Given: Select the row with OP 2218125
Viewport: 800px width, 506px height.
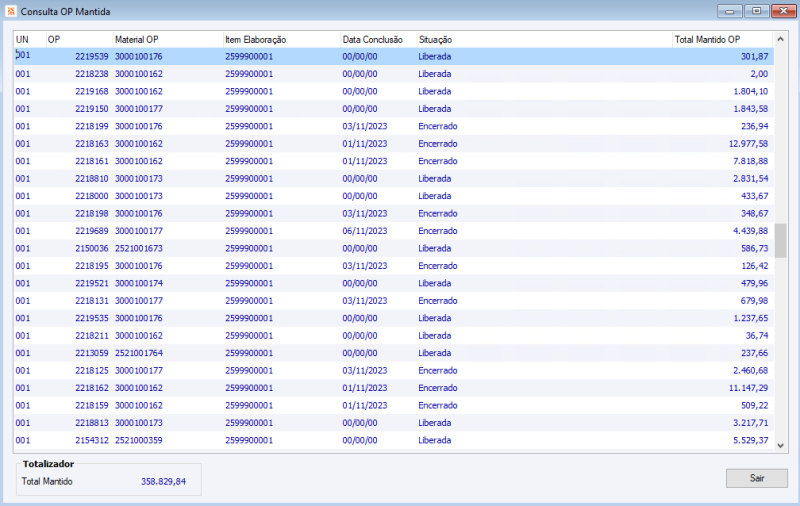Looking at the screenshot, I should pos(394,370).
